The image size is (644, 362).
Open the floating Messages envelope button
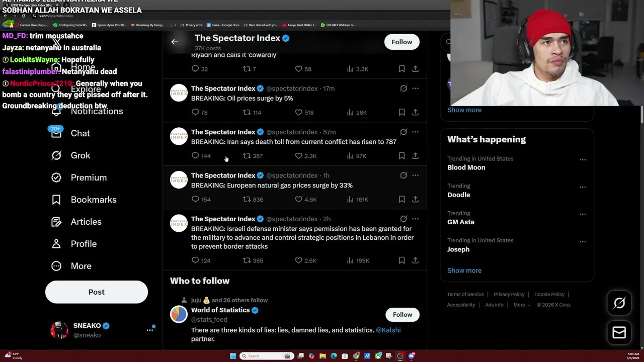pyautogui.click(x=619, y=332)
